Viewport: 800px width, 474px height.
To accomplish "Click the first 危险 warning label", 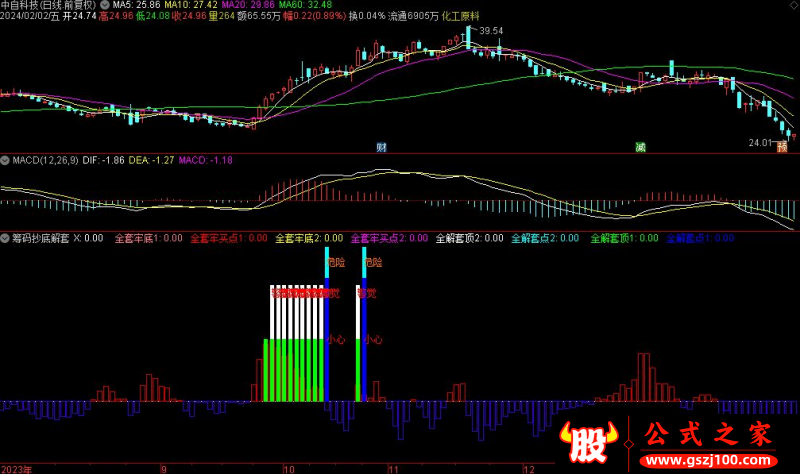I will tap(335, 263).
